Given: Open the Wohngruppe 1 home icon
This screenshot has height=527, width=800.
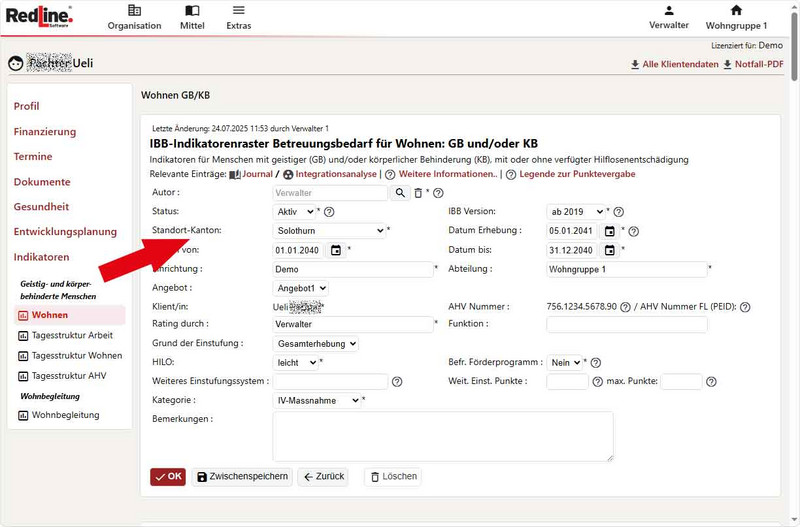Looking at the screenshot, I should 736,11.
